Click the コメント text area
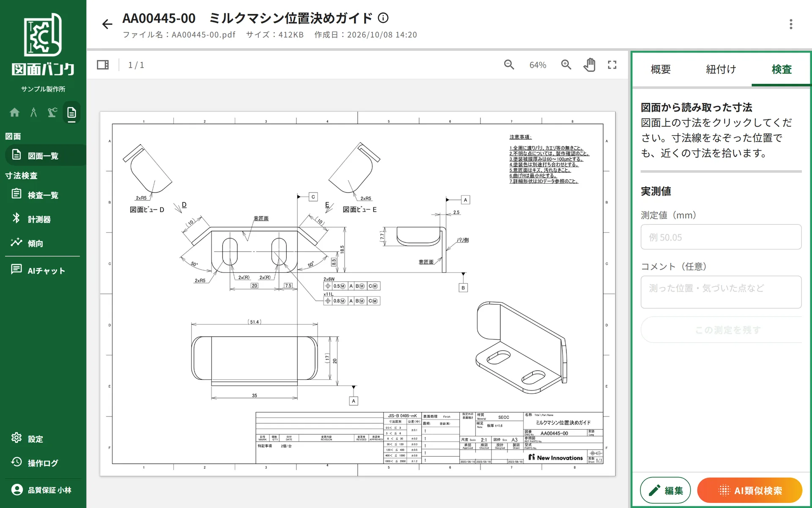This screenshot has width=812, height=508. pos(721,292)
